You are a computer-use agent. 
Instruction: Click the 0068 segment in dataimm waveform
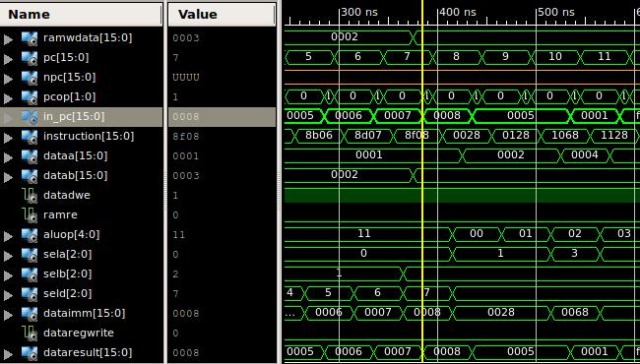click(x=575, y=312)
